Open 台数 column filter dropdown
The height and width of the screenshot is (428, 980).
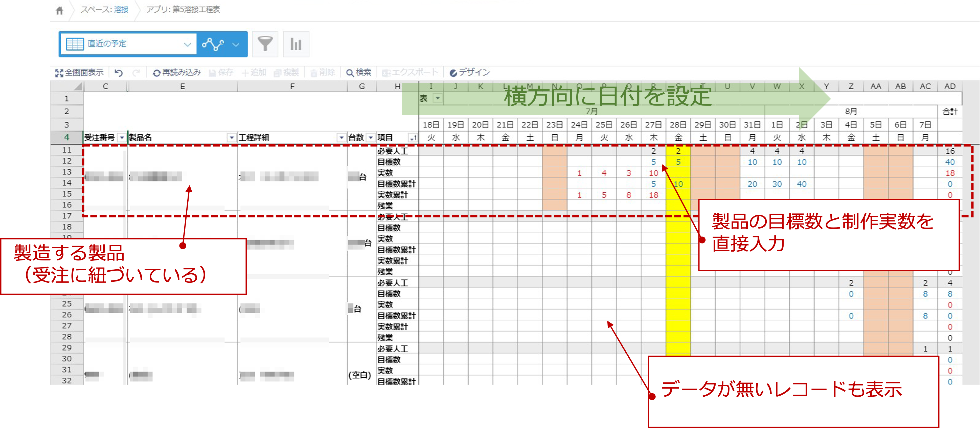371,137
